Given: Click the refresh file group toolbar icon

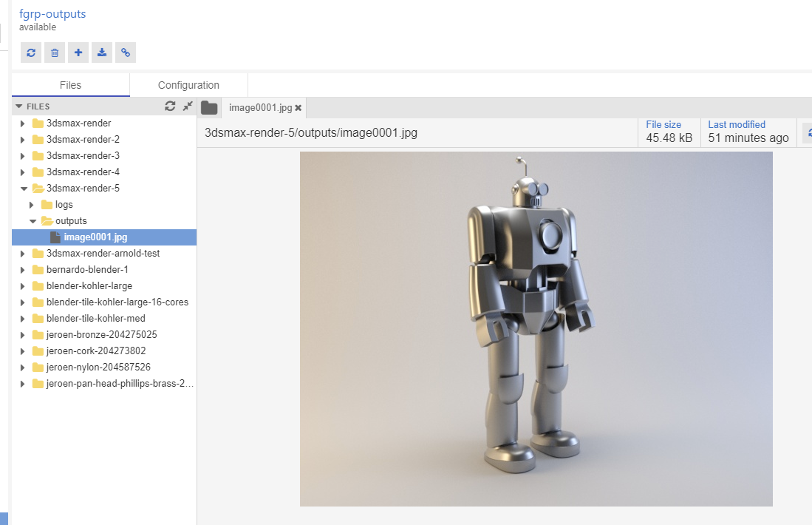Looking at the screenshot, I should [31, 52].
